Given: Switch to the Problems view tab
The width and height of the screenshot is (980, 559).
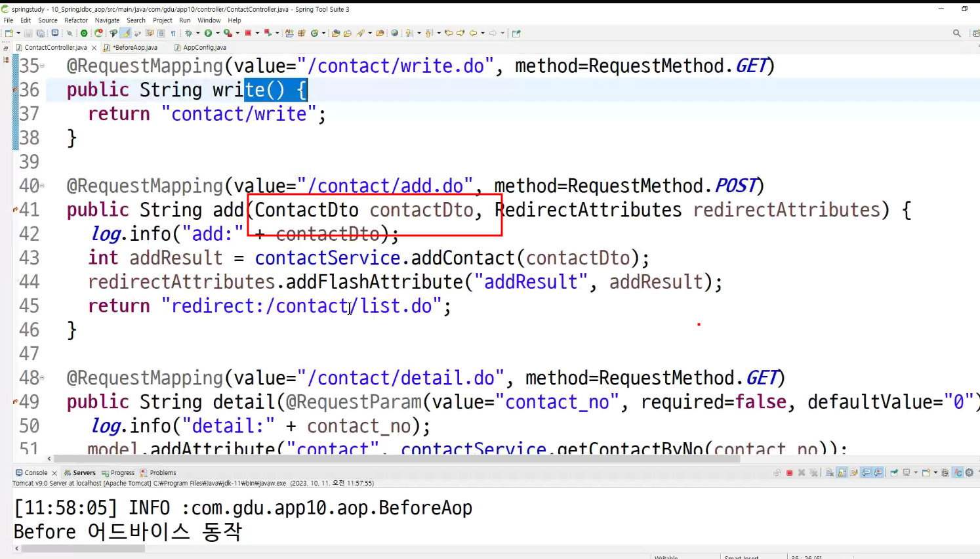Looking at the screenshot, I should [x=158, y=472].
